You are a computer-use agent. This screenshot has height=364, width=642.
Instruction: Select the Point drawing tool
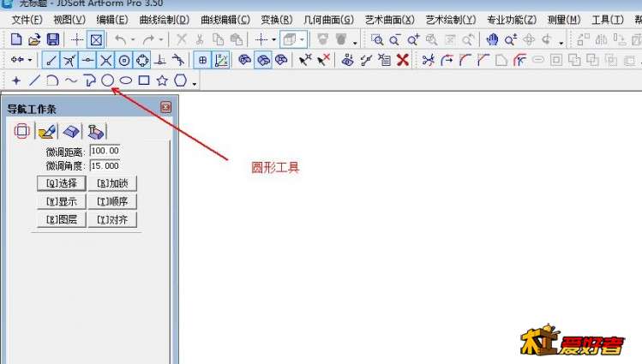[x=16, y=81]
